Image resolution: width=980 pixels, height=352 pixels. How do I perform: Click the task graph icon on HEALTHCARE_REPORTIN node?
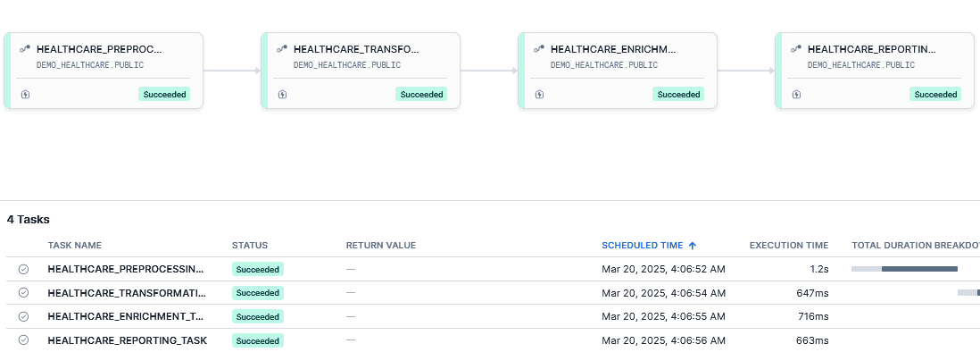click(795, 48)
